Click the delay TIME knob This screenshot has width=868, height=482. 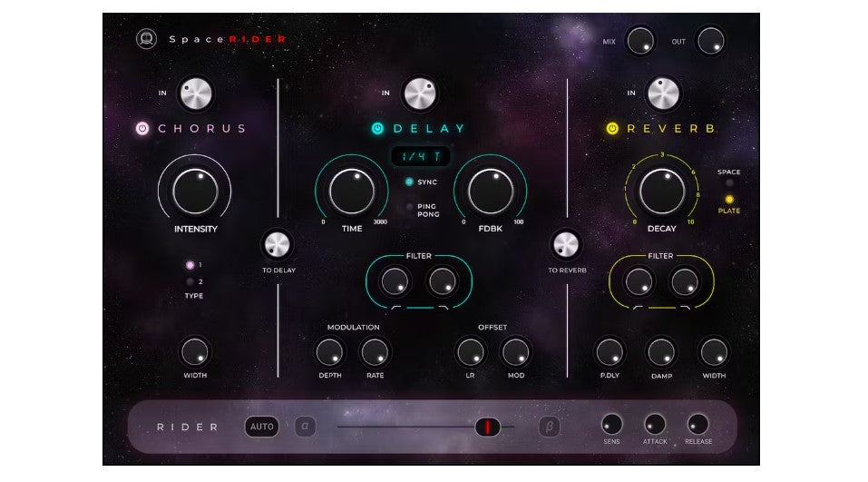coord(352,192)
